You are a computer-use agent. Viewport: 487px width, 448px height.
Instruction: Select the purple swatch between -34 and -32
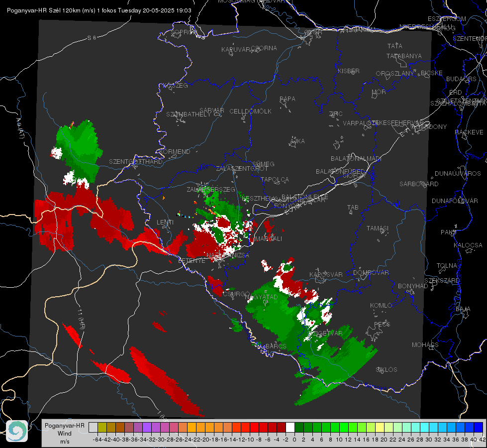click(x=147, y=427)
